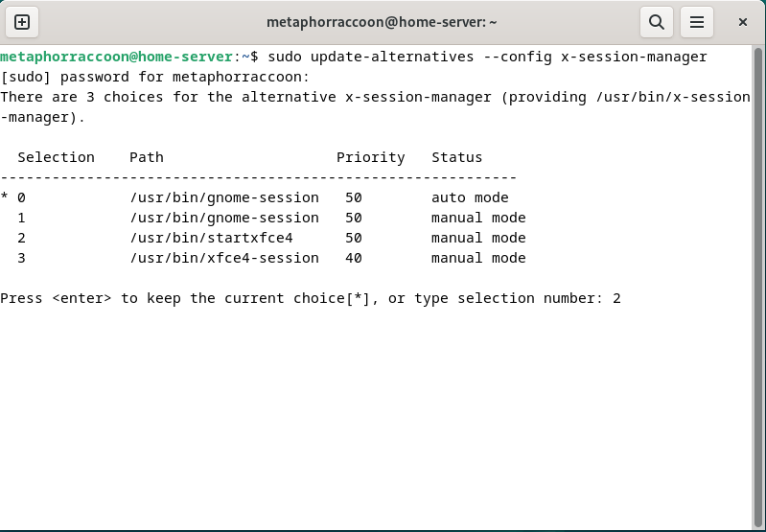Click the Priority column header
This screenshot has width=766, height=532.
370,157
